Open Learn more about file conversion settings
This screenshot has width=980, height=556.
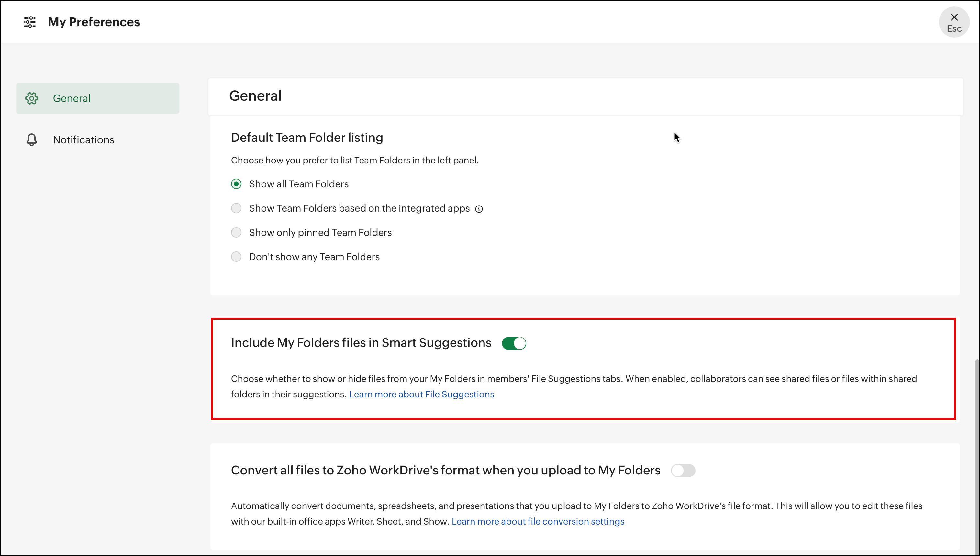tap(538, 521)
